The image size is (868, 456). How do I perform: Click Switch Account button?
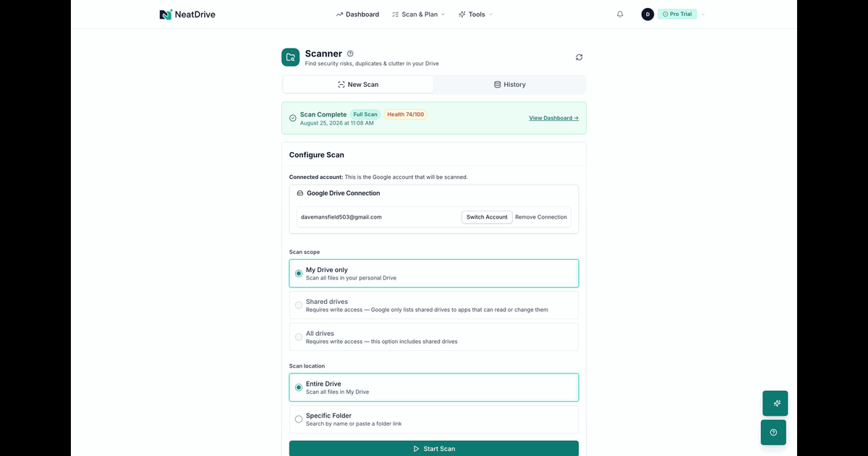click(487, 217)
